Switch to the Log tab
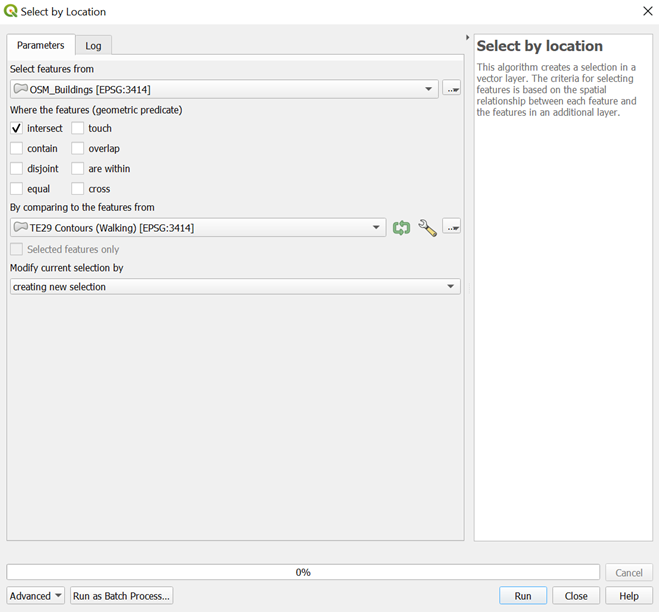659x612 pixels. pyautogui.click(x=93, y=46)
